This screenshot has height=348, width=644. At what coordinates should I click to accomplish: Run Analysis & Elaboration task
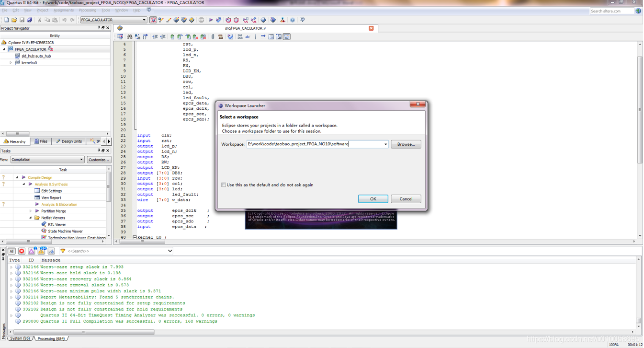[59, 204]
